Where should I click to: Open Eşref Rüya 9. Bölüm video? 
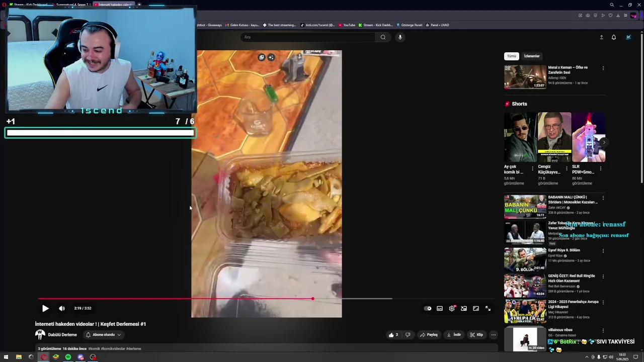525,260
